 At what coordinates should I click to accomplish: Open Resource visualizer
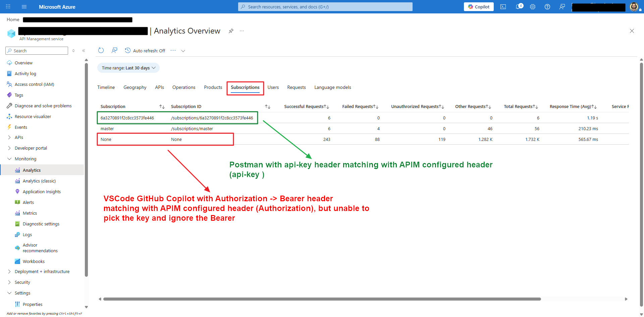coord(33,116)
